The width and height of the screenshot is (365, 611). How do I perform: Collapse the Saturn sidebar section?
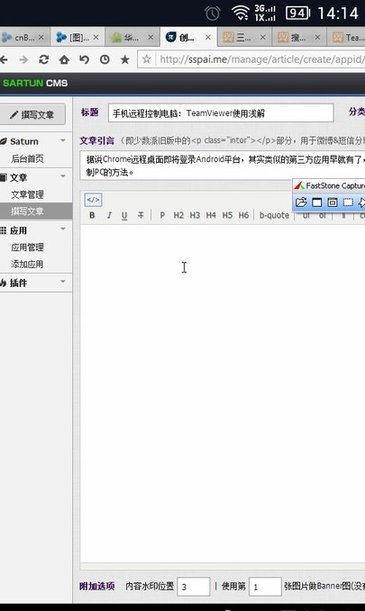click(x=63, y=140)
